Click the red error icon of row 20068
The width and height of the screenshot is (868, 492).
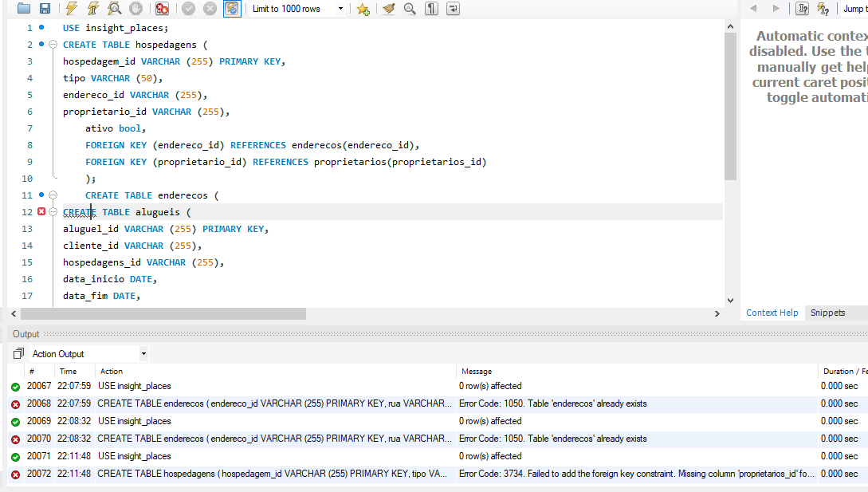coord(15,404)
